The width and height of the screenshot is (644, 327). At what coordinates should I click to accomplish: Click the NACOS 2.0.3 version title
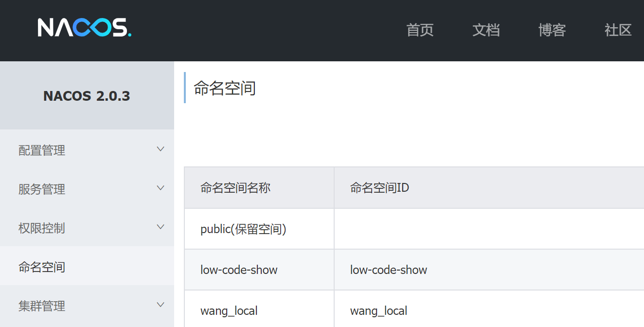click(87, 96)
